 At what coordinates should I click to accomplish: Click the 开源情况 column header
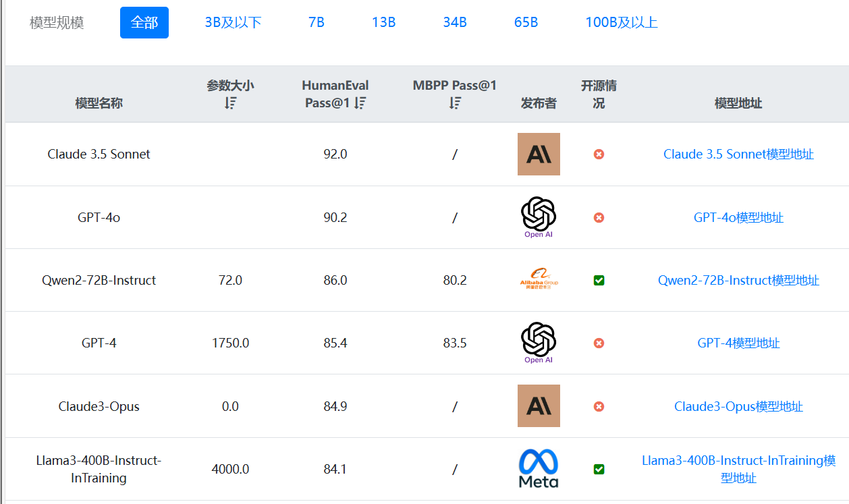click(599, 94)
